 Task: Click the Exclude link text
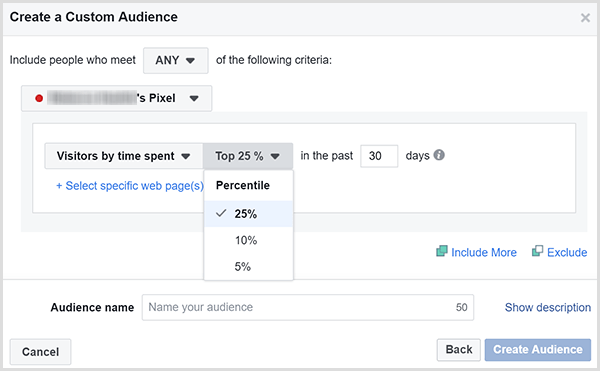tap(567, 252)
